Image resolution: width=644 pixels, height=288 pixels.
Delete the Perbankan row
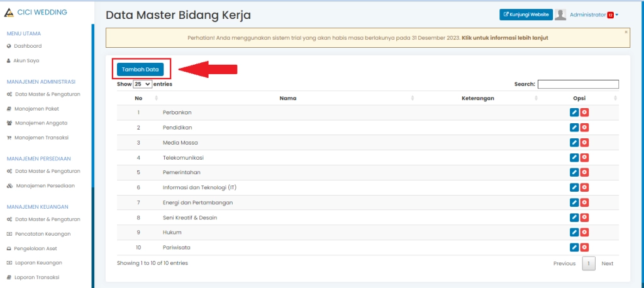point(584,113)
